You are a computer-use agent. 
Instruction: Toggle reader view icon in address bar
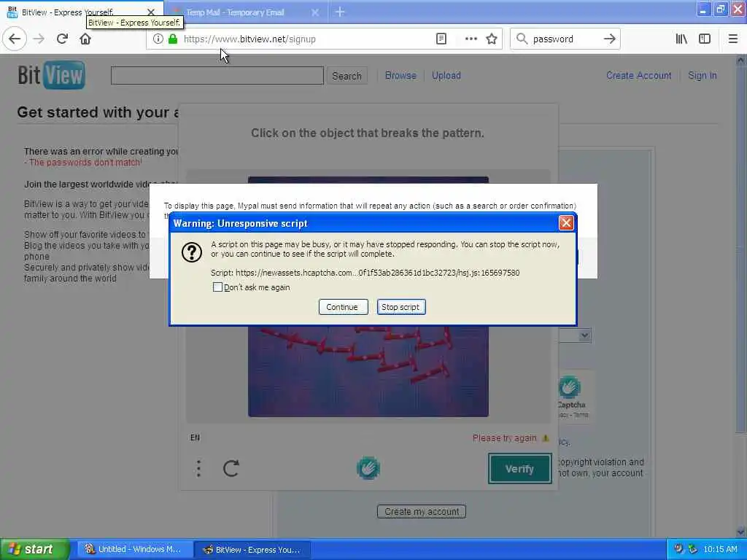[x=441, y=39]
